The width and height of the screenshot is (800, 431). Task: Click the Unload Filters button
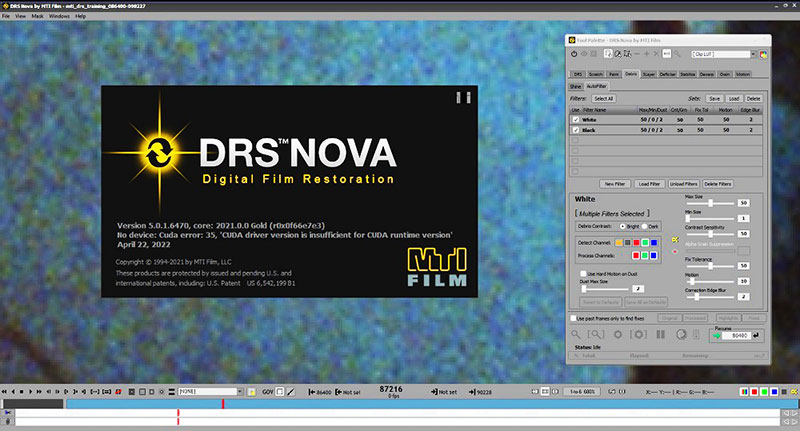tap(684, 184)
